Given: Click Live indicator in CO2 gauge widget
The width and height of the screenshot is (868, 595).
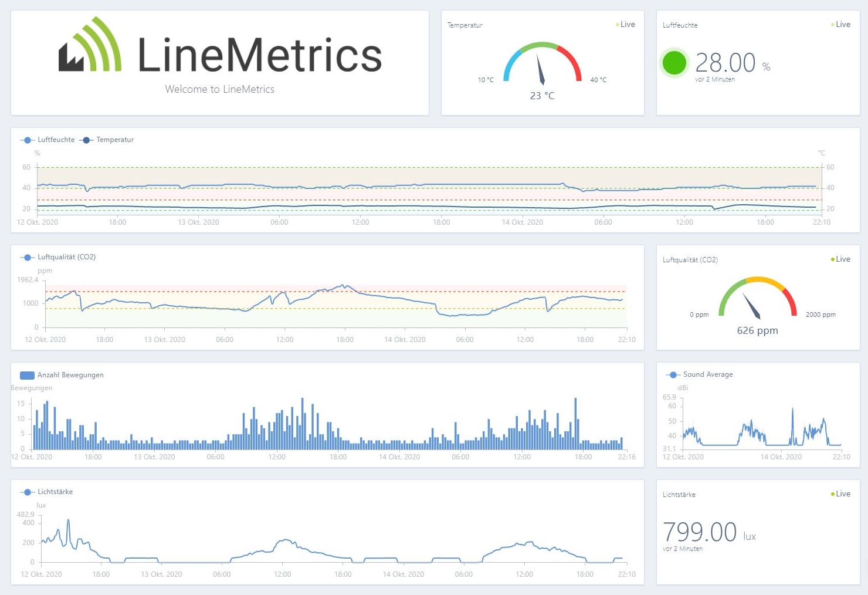Looking at the screenshot, I should pos(841,259).
